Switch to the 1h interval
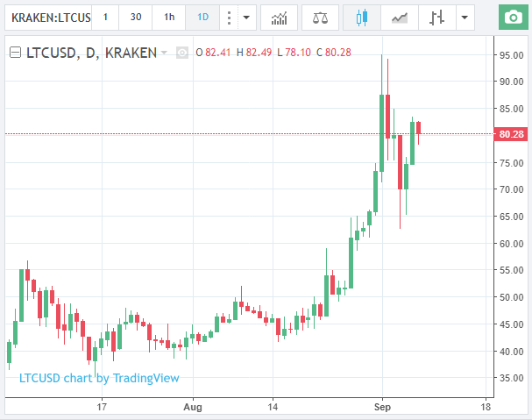This screenshot has width=532, height=420. tap(169, 18)
